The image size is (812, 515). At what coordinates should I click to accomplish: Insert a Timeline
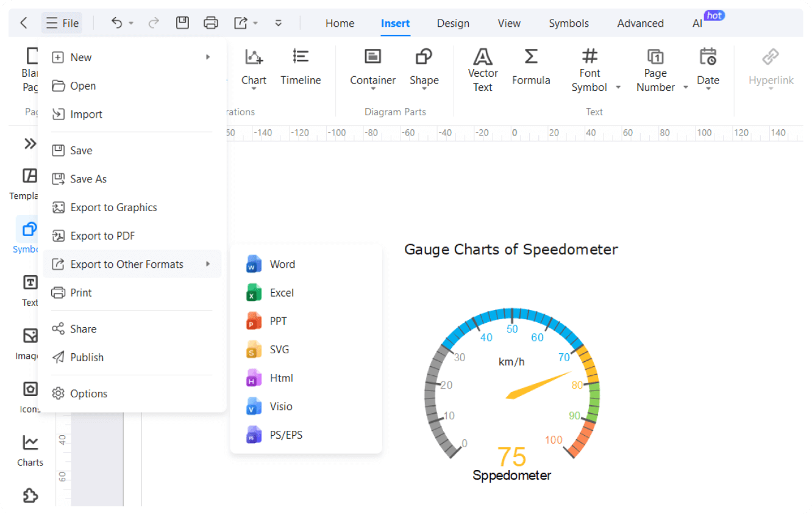coord(301,66)
